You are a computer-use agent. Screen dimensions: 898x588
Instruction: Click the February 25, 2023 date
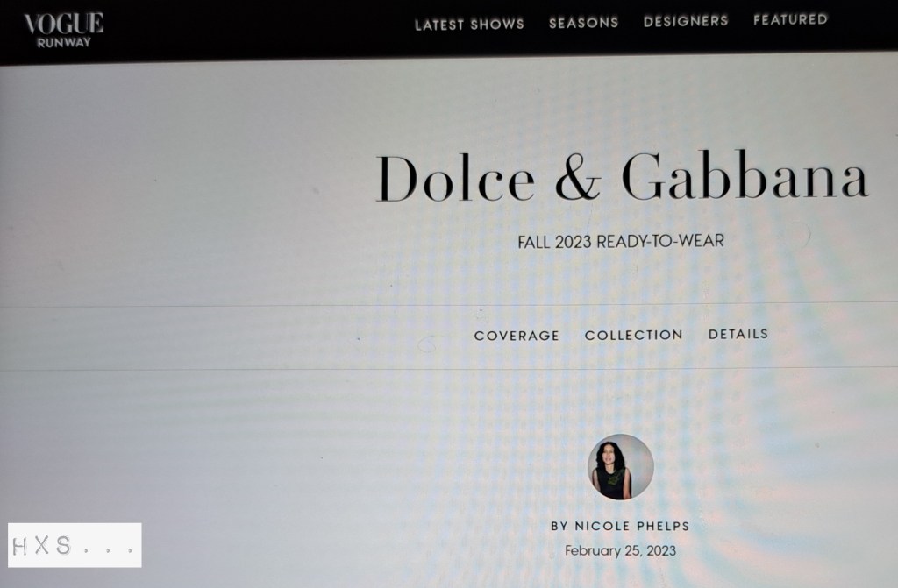pos(620,551)
